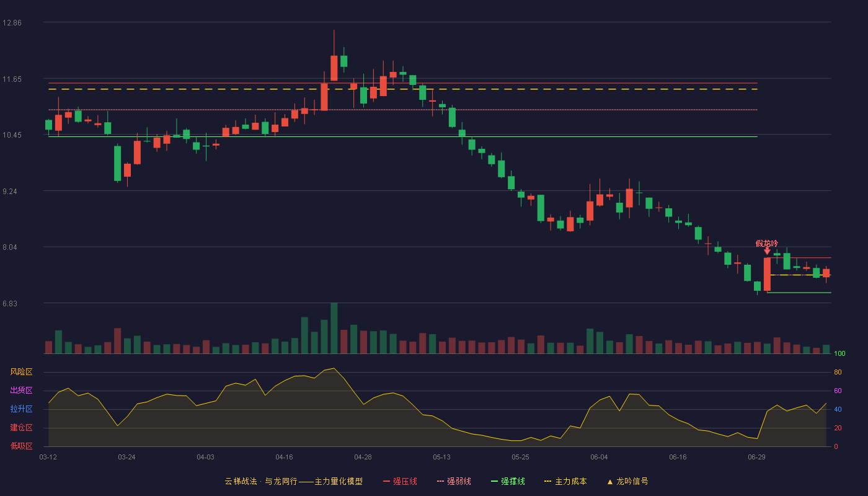The image size is (868, 496).
Task: Select the 03-12 date label
Action: 48,457
